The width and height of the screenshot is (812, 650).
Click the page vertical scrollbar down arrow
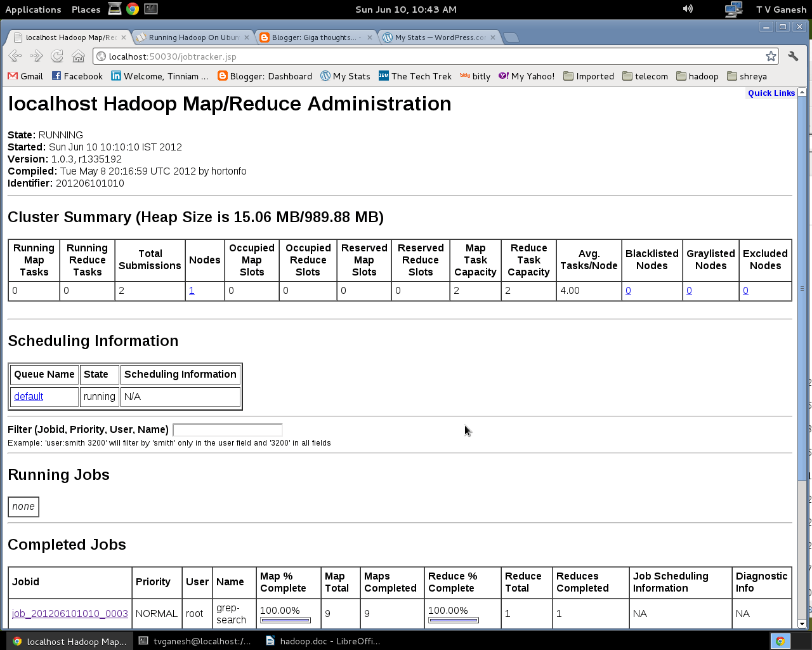tap(802, 624)
